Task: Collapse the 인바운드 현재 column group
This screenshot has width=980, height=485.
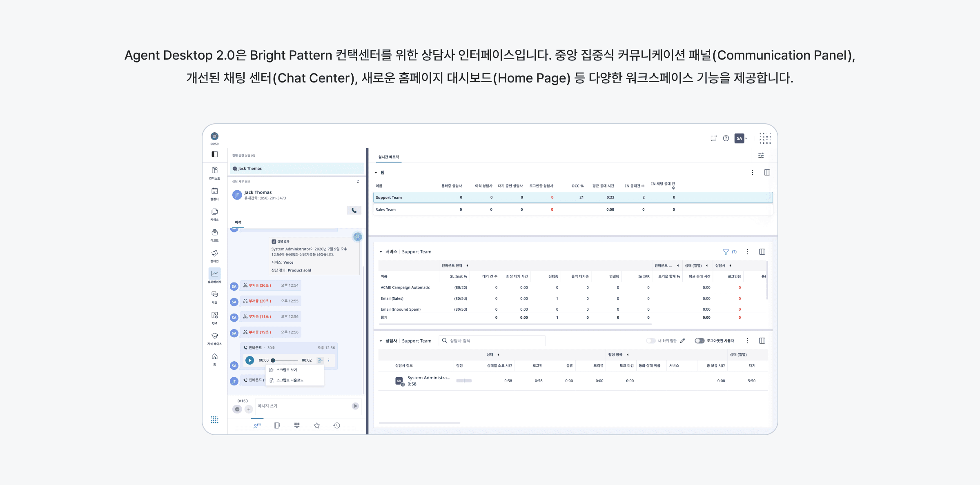Action: (x=468, y=266)
